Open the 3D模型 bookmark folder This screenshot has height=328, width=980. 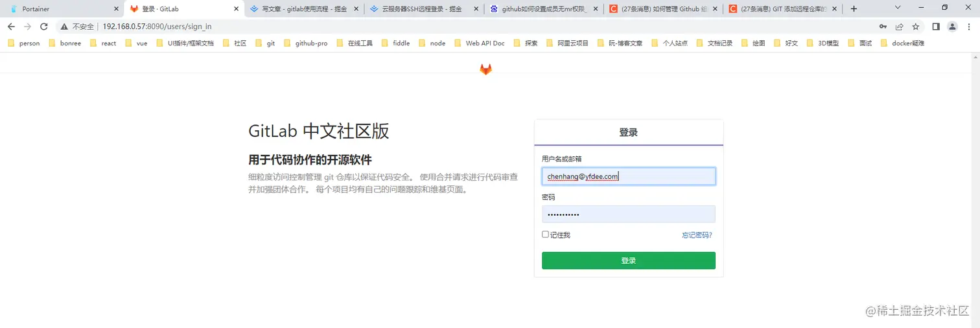tap(822, 43)
